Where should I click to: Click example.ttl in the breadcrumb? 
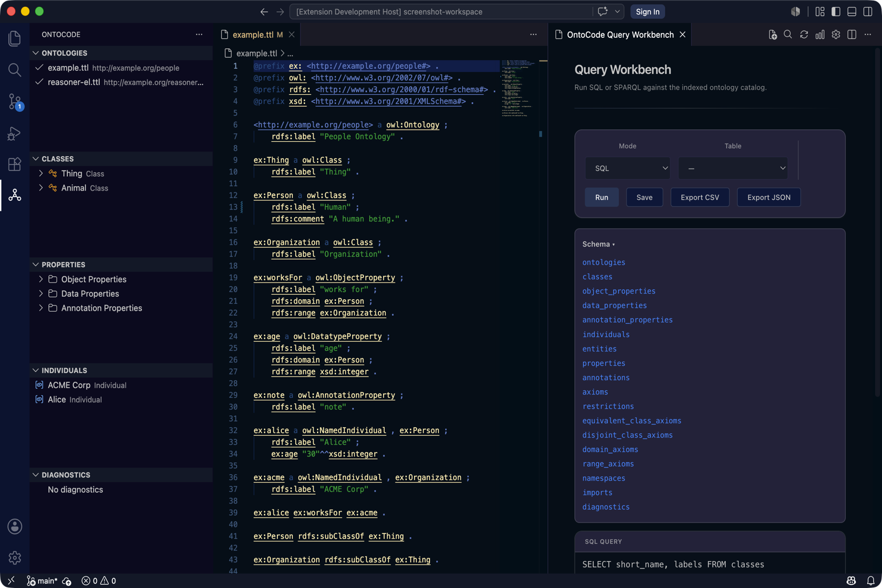point(257,53)
